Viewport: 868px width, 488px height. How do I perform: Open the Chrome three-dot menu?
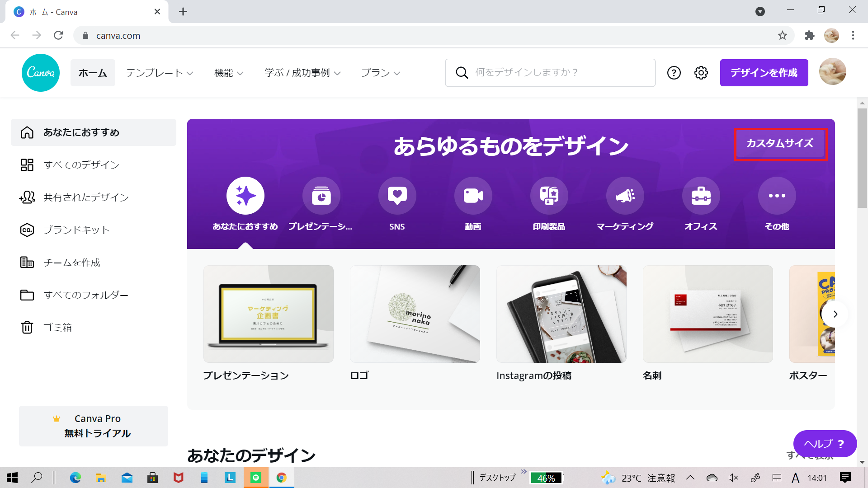tap(853, 35)
